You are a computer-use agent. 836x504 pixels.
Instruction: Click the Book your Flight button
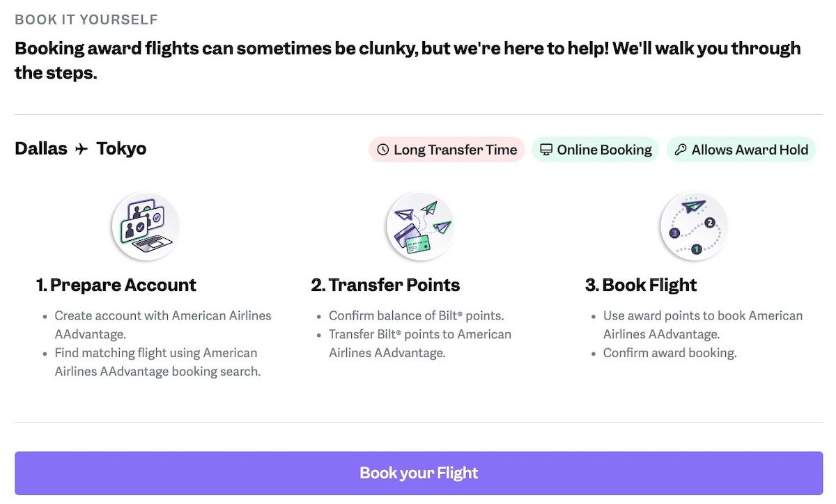[419, 473]
